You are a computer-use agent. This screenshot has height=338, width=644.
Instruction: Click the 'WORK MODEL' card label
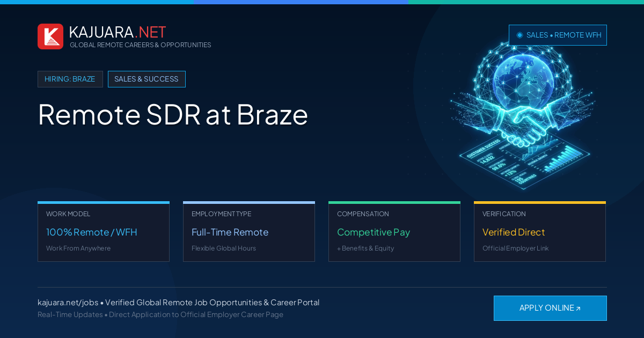tap(68, 214)
